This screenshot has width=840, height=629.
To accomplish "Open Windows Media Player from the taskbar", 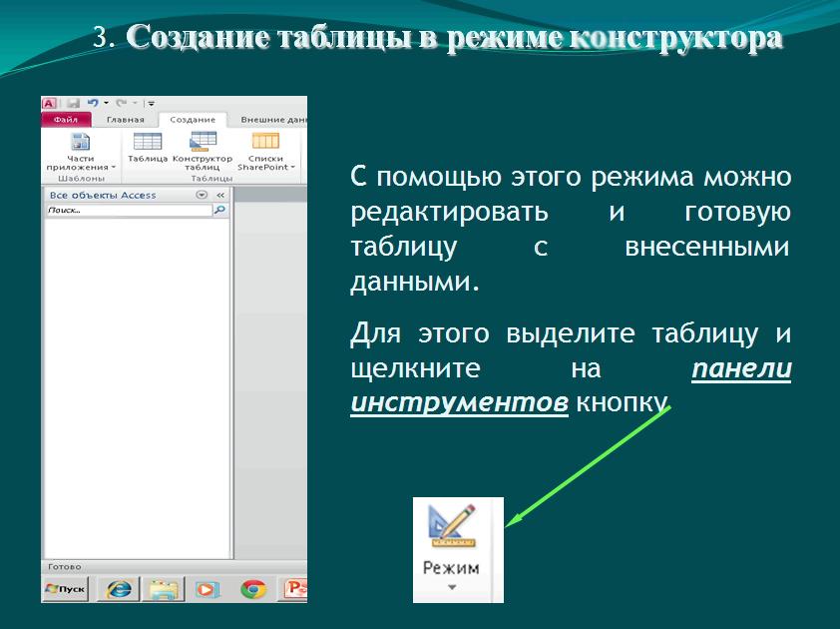I will [x=207, y=589].
